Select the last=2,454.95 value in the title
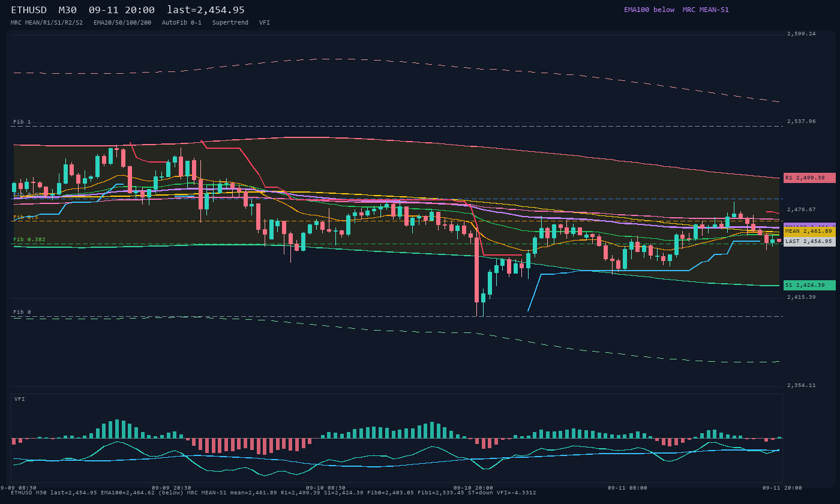Screen dimensions: 840x504 click(x=206, y=10)
